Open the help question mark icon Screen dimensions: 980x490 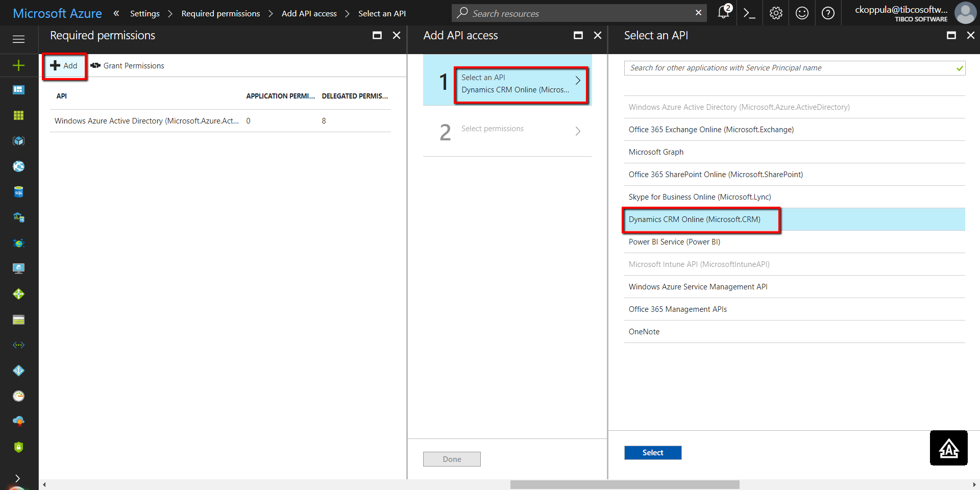(828, 13)
